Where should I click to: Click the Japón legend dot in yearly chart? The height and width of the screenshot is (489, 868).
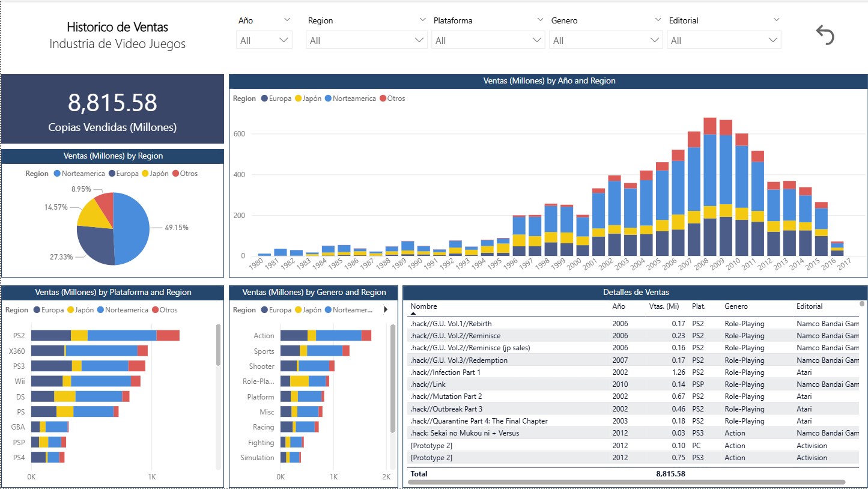[x=297, y=99]
